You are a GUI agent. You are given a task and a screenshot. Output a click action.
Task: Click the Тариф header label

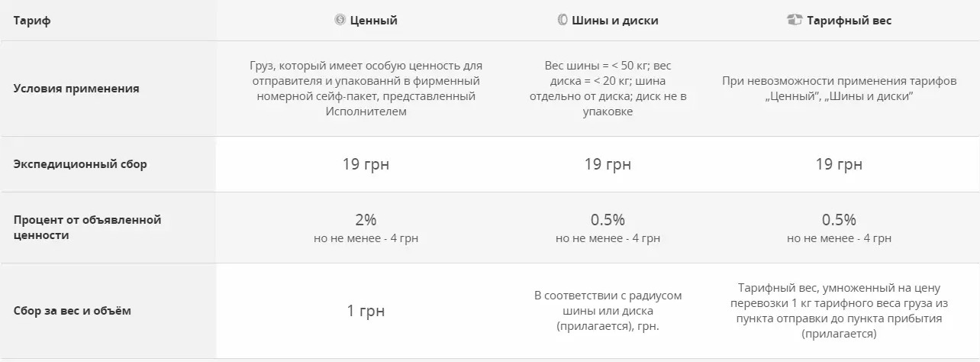coord(31,21)
